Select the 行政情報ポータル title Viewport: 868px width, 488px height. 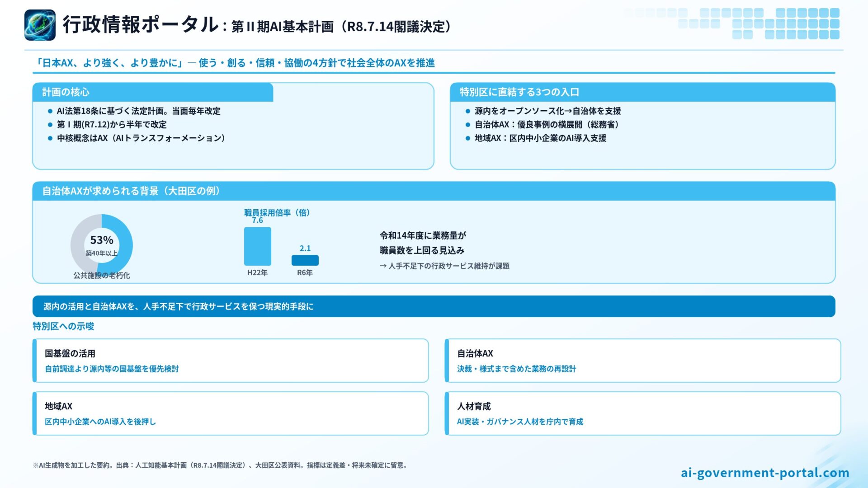tap(141, 24)
